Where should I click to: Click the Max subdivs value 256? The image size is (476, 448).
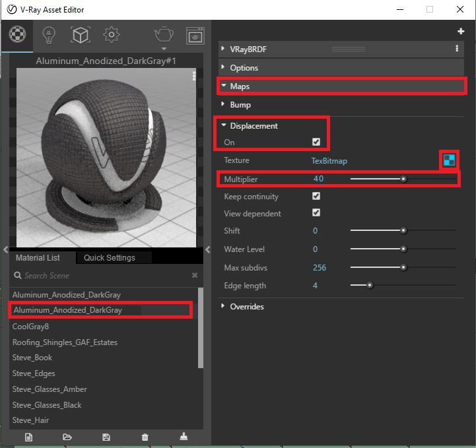320,267
